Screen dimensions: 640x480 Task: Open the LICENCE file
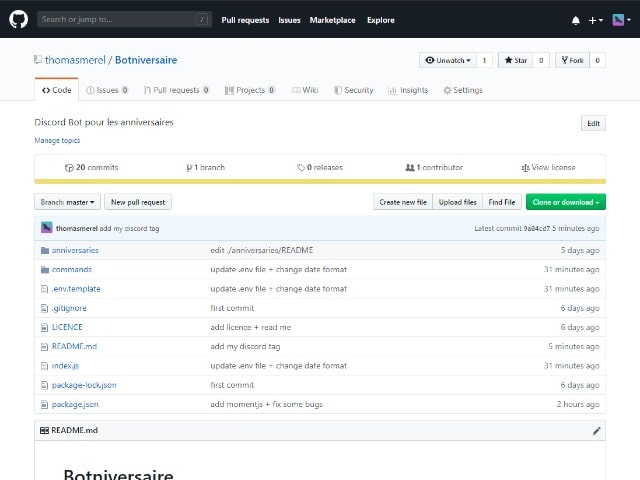(67, 327)
